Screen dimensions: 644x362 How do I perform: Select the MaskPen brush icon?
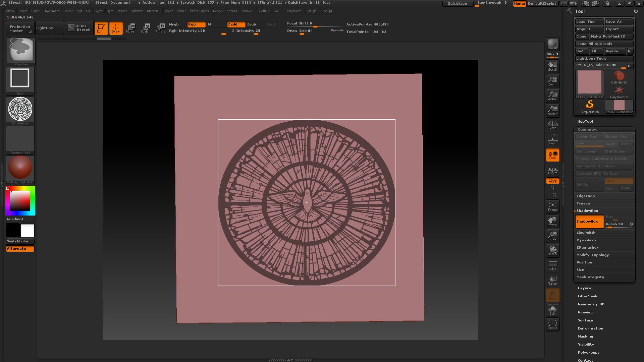20,50
